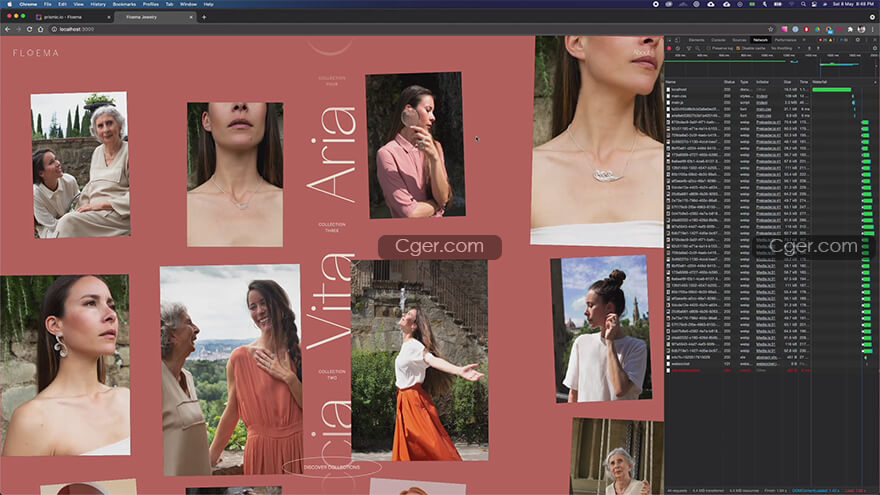880x495 pixels.
Task: Bookmark this page with the star icon
Action: pyautogui.click(x=771, y=29)
